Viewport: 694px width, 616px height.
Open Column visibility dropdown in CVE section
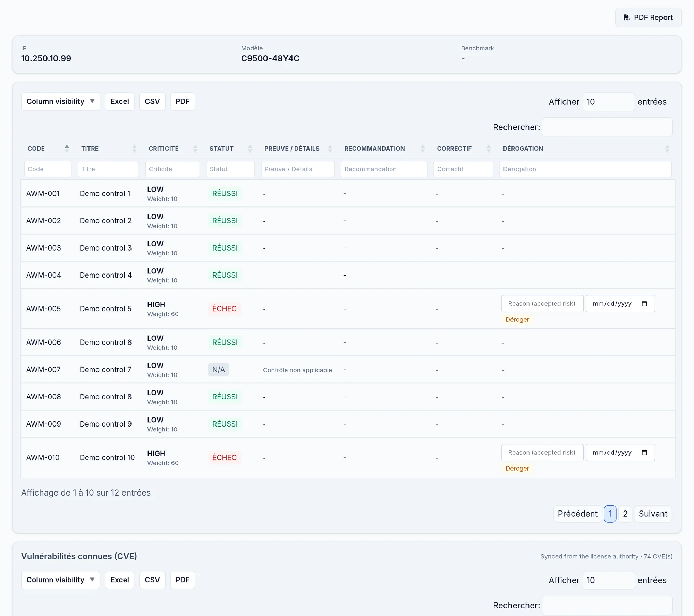61,580
